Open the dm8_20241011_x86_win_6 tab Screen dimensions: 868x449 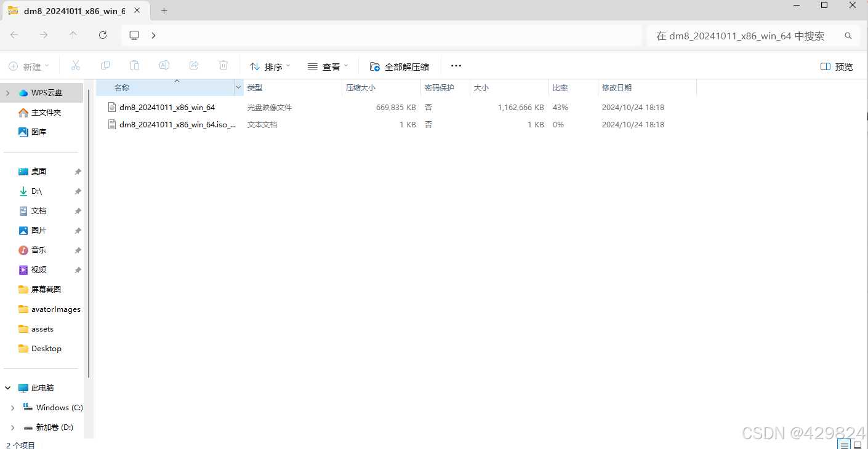point(74,10)
